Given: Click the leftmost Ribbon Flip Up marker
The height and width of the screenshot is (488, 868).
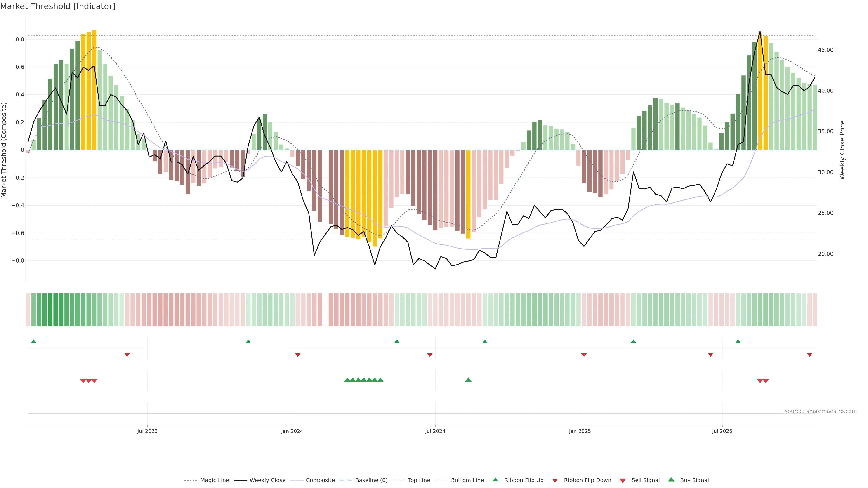Looking at the screenshot, I should [33, 342].
